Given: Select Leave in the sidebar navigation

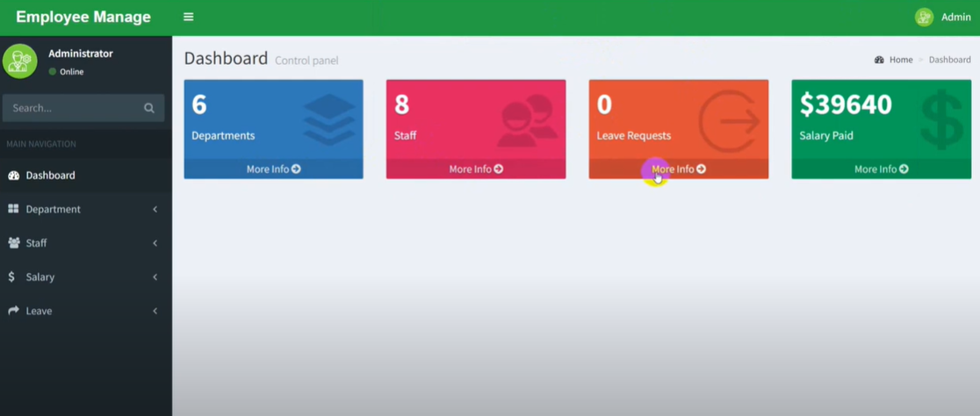Looking at the screenshot, I should (x=39, y=311).
